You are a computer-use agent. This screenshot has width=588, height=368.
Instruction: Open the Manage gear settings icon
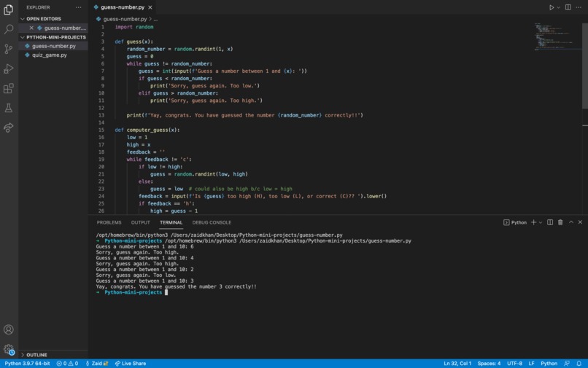8,349
